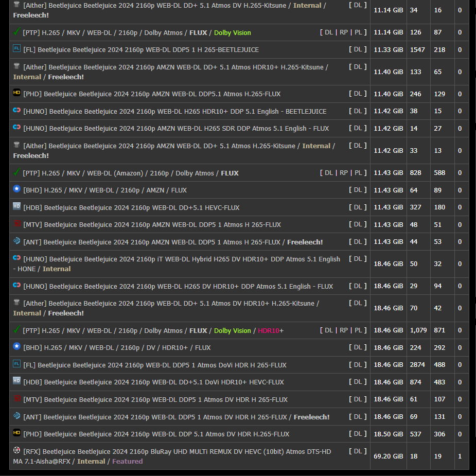This screenshot has height=476, width=476.
Task: Open the FL H 265-BEETLEJUICE torrent title link
Action: [x=141, y=50]
